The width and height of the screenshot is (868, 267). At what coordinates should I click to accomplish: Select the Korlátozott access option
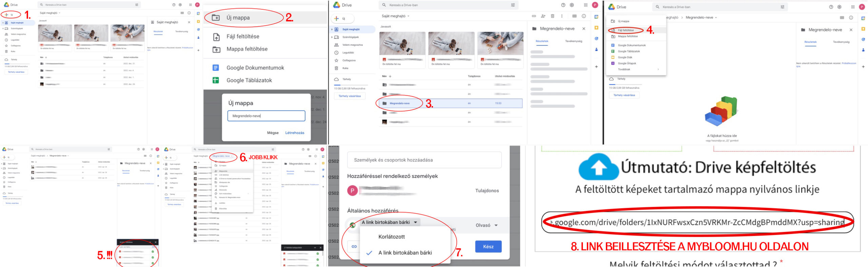pos(391,237)
